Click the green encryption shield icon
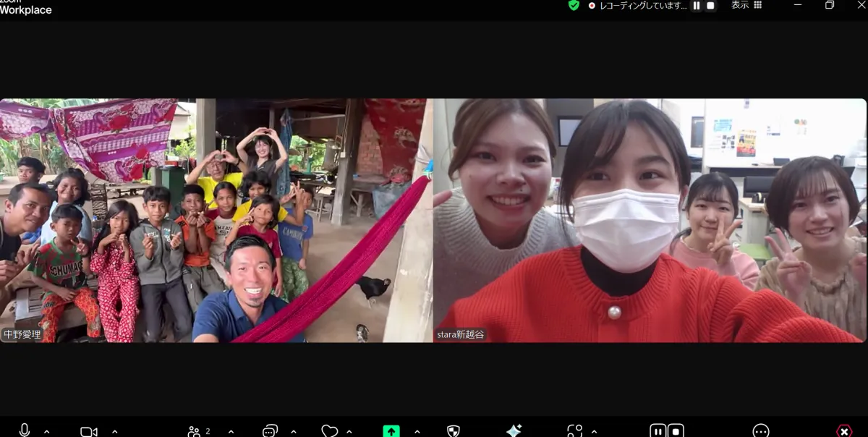The width and height of the screenshot is (868, 437). (x=574, y=5)
